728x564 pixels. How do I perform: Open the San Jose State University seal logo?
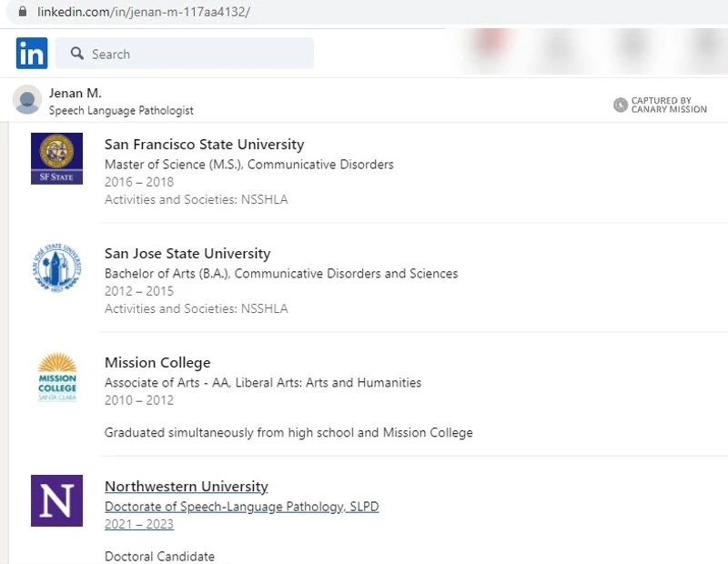[56, 267]
